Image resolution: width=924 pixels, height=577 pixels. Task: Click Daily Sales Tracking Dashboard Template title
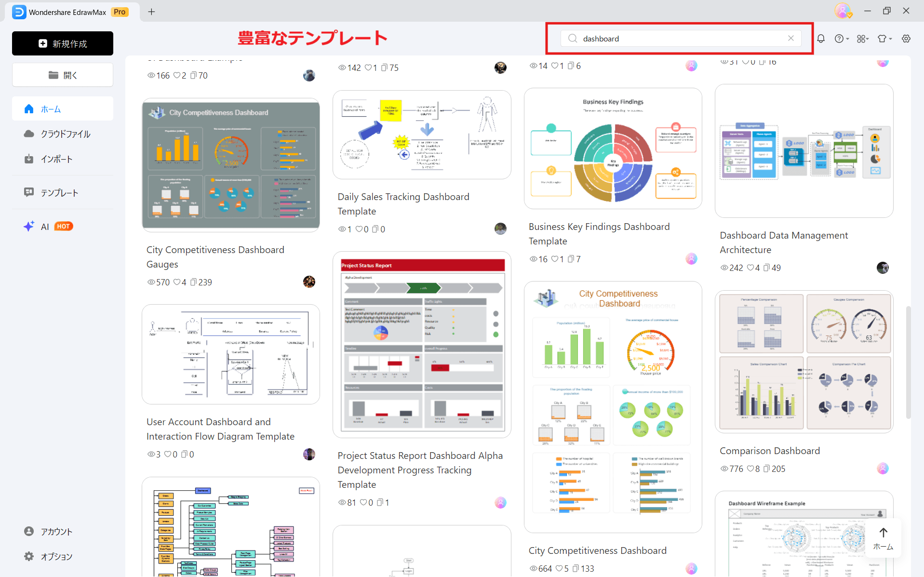[403, 204]
